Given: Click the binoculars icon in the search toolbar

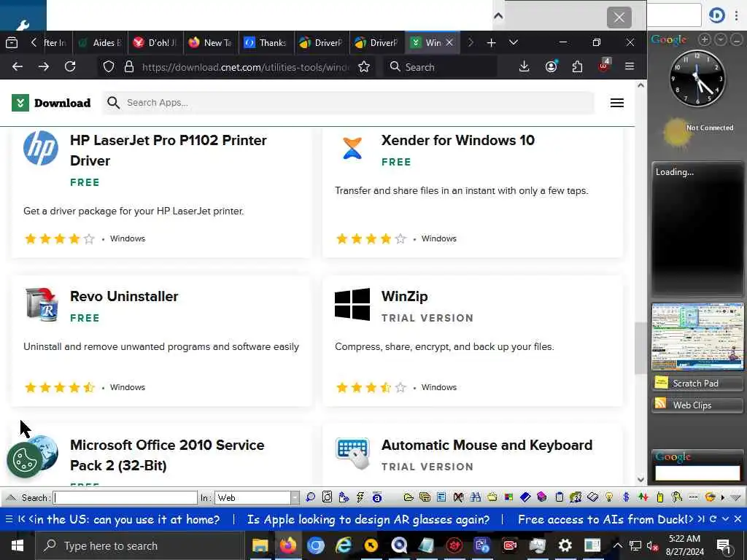Looking at the screenshot, I should 476,497.
